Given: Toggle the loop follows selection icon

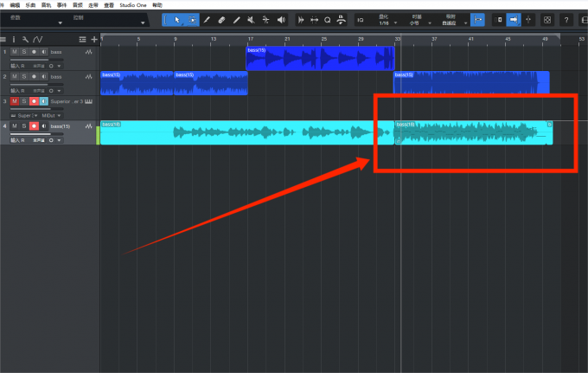Looking at the screenshot, I should 499,20.
